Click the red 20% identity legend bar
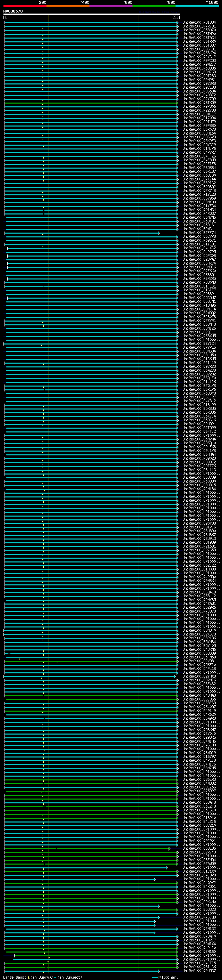Viewport: 222px width, 980px height. click(x=25, y=6)
